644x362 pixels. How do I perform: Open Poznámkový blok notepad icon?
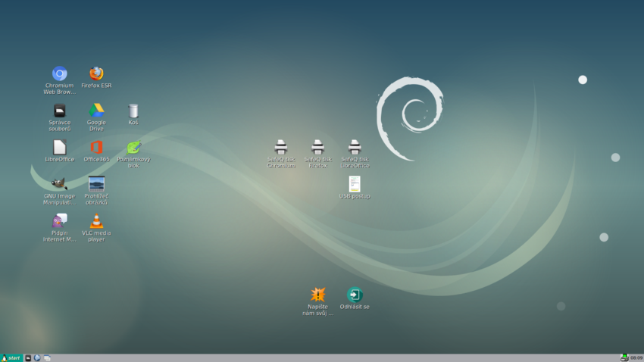pyautogui.click(x=133, y=148)
